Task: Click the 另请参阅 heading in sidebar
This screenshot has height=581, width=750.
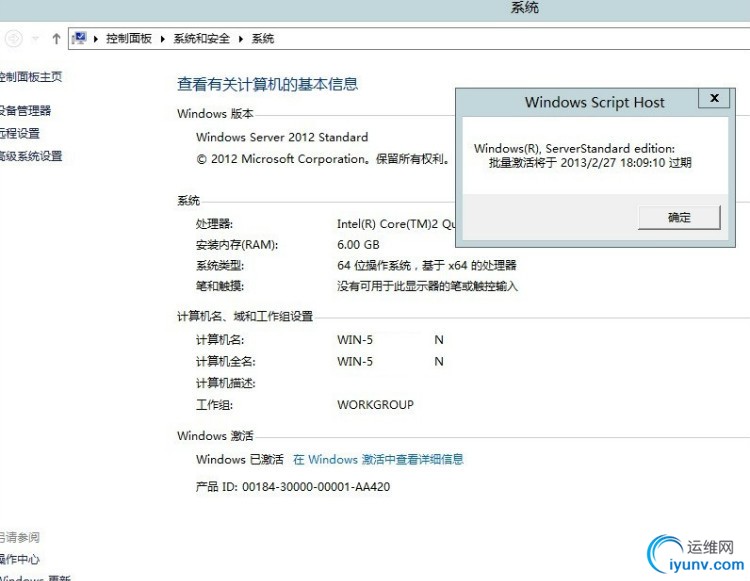Action: click(20, 537)
